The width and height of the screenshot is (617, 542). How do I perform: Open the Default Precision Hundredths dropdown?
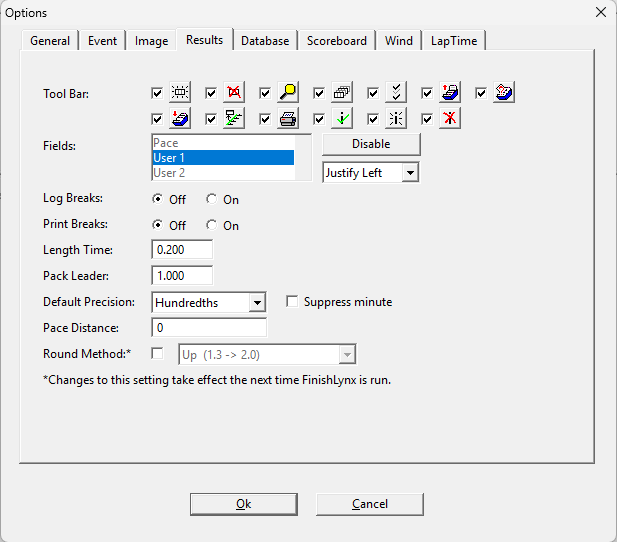257,303
